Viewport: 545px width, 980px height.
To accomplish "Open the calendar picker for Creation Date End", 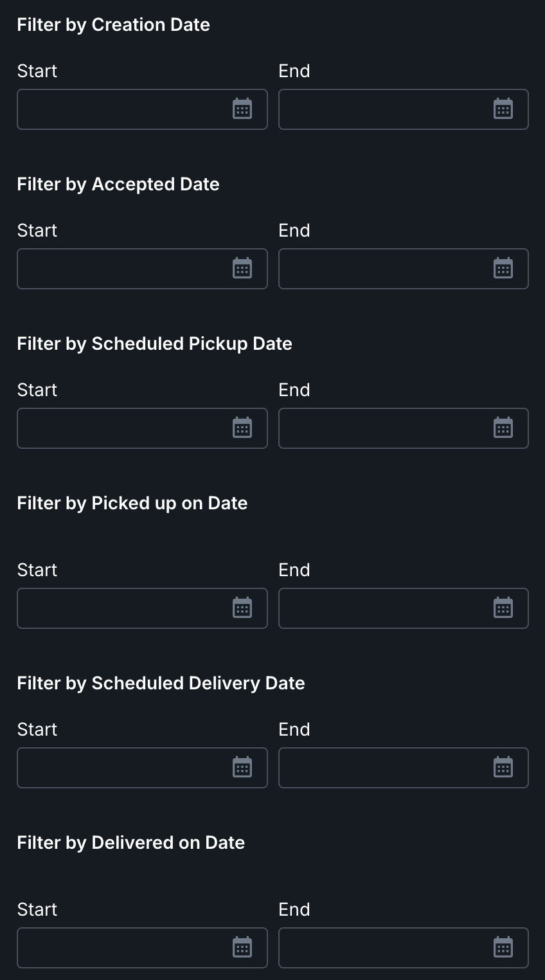I will [x=503, y=109].
